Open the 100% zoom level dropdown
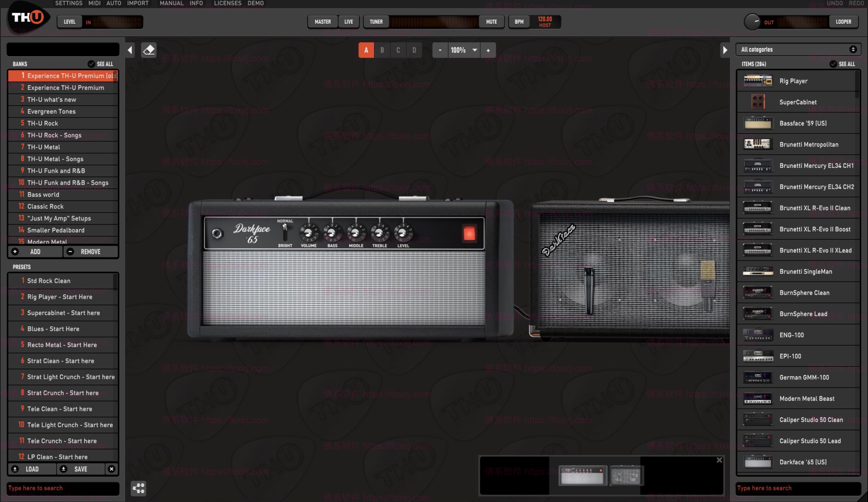The height and width of the screenshot is (502, 868). point(464,50)
